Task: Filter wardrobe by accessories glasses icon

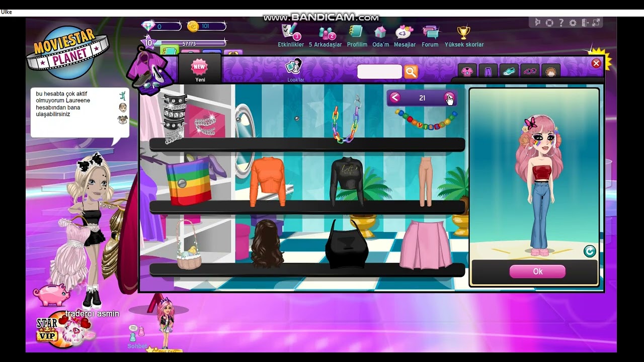Action: tap(530, 71)
